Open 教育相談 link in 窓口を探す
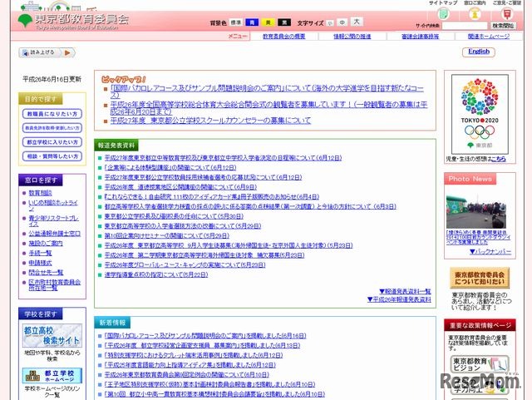Image resolution: width=532 pixels, height=400 pixels. [40, 193]
